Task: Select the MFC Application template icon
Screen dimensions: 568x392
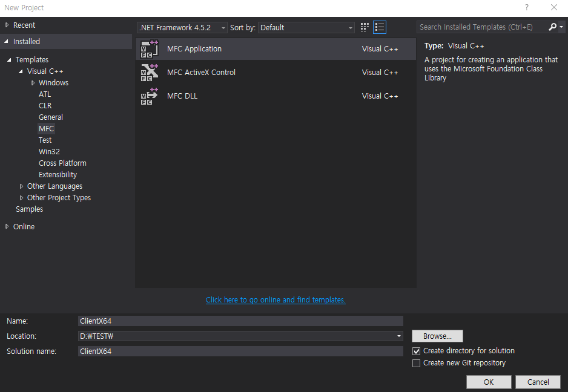Action: pyautogui.click(x=149, y=49)
